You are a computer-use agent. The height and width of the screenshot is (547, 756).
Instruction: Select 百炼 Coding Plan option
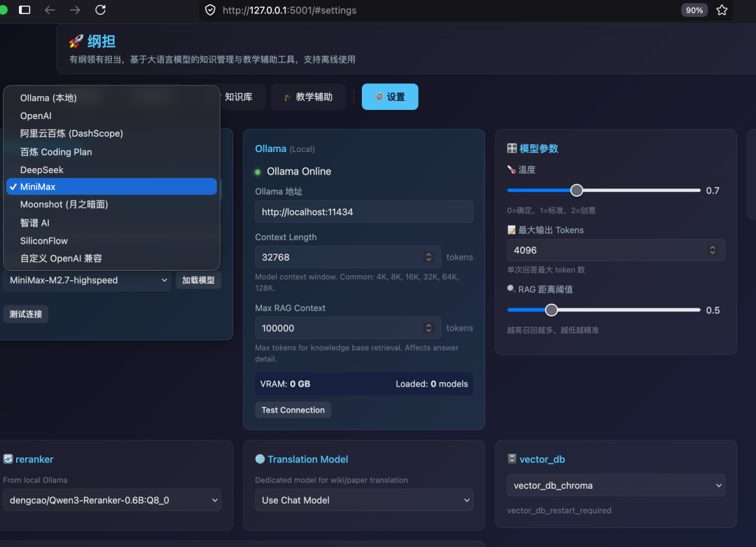[111, 152]
